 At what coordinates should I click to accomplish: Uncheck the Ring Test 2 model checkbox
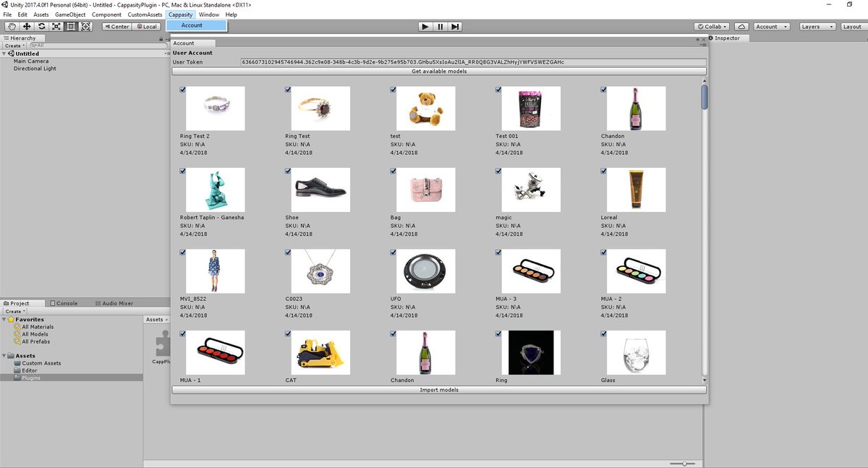tap(183, 90)
